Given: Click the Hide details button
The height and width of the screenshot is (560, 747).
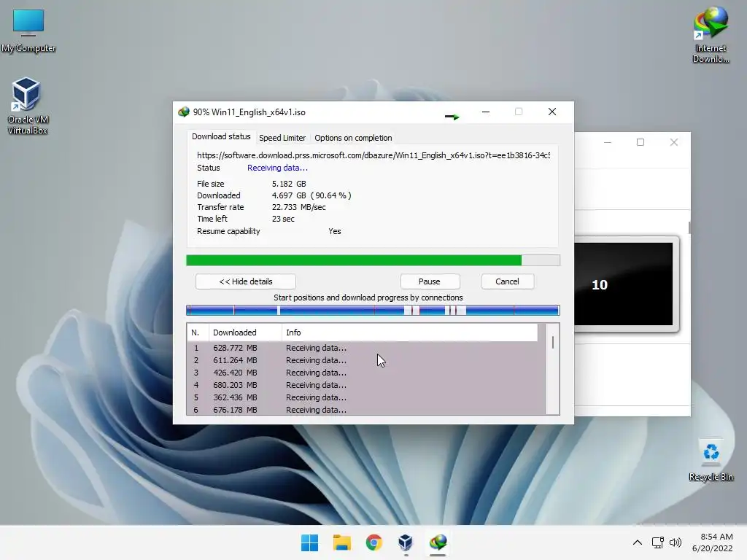Looking at the screenshot, I should coord(246,281).
